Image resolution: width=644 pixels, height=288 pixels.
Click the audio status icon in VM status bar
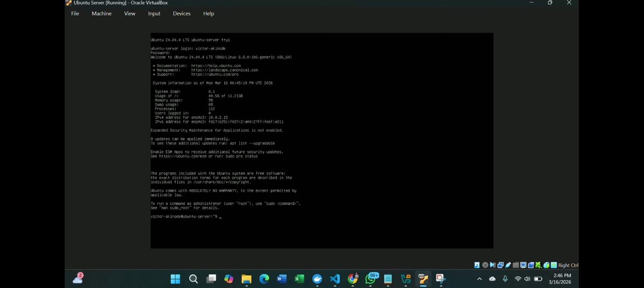click(x=493, y=265)
